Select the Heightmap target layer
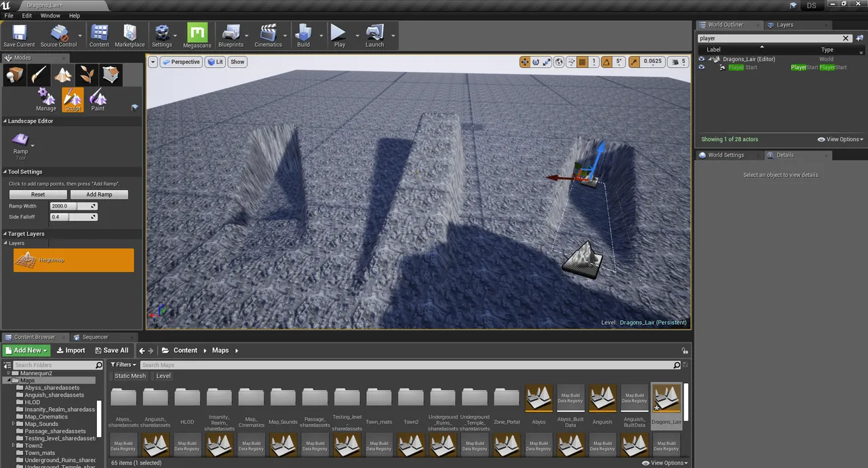868x468 pixels. click(74, 260)
